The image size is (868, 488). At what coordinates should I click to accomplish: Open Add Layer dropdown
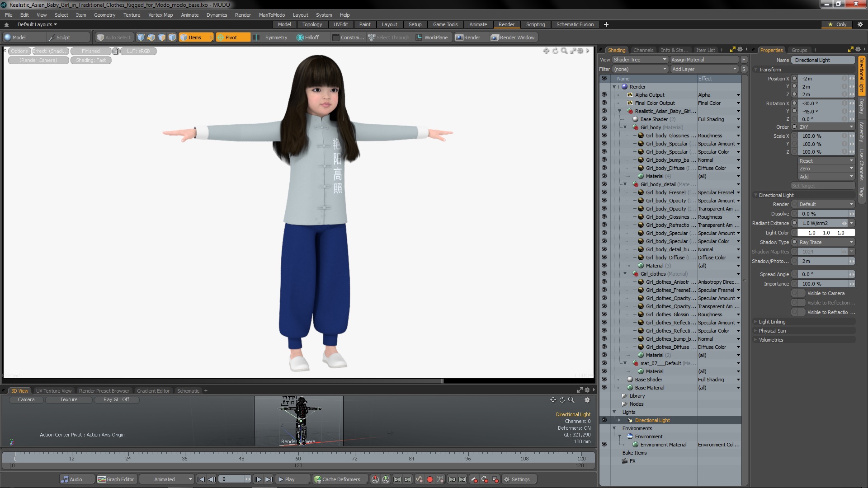pyautogui.click(x=704, y=69)
